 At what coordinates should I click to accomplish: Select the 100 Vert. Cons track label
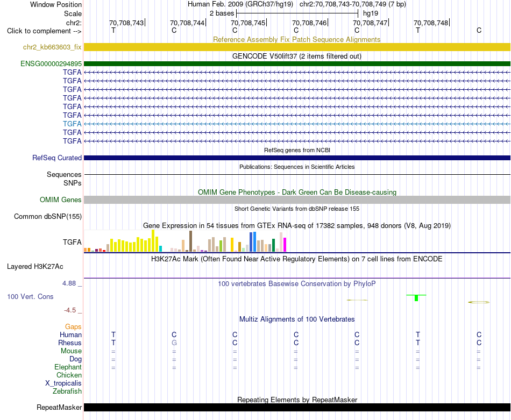[30, 296]
